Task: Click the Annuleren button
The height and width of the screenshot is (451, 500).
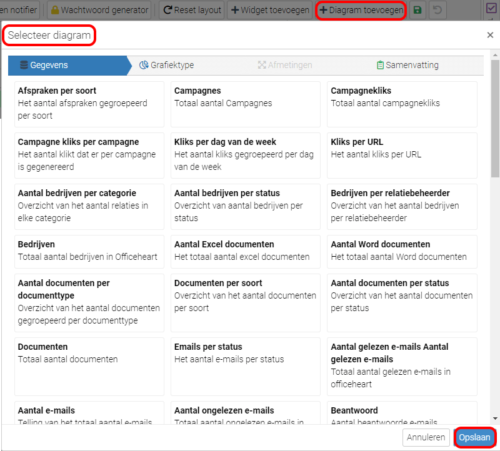Action: [426, 437]
